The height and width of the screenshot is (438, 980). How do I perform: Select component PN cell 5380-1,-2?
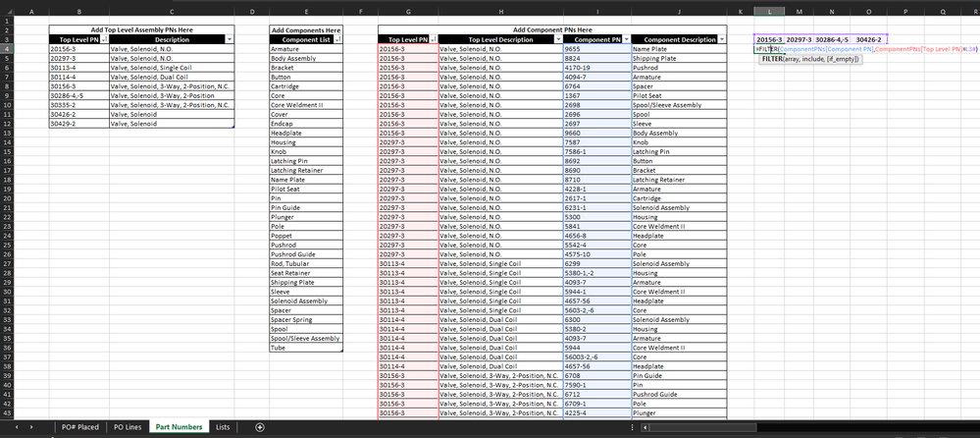(x=596, y=273)
